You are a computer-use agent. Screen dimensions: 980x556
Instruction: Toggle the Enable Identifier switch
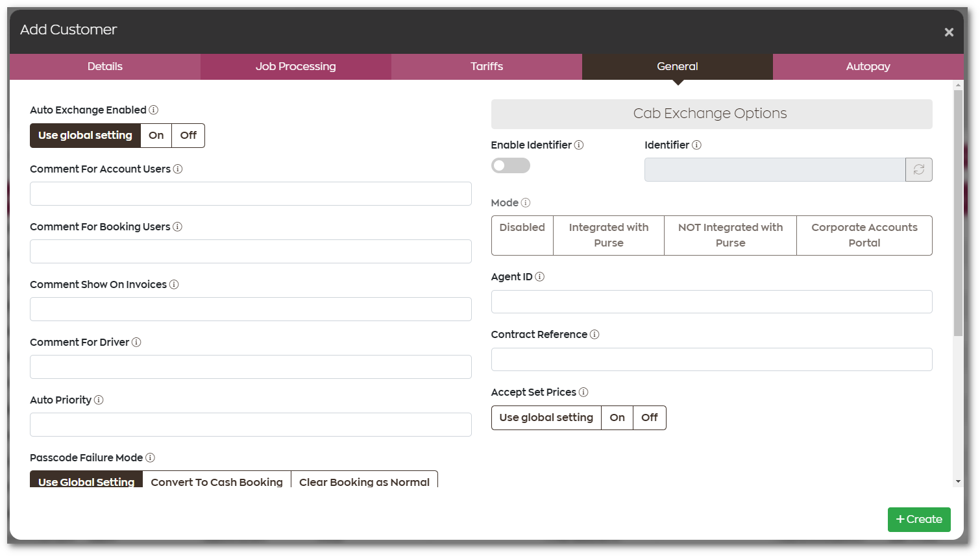coord(510,165)
